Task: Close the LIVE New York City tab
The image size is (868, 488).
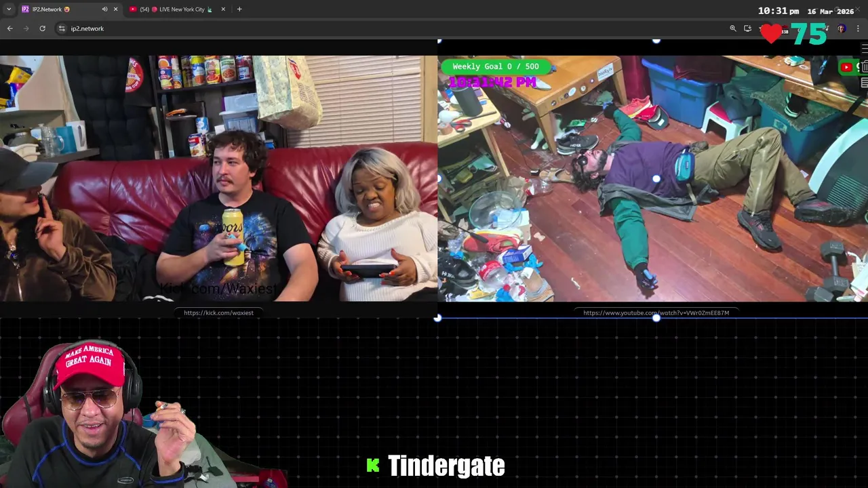Action: click(x=223, y=9)
